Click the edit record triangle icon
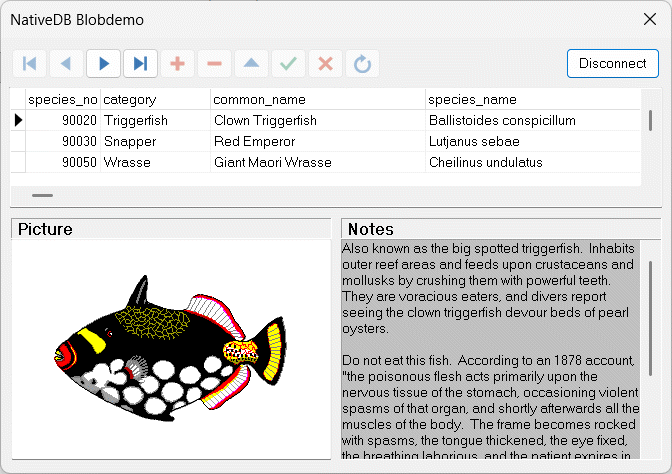 251,63
